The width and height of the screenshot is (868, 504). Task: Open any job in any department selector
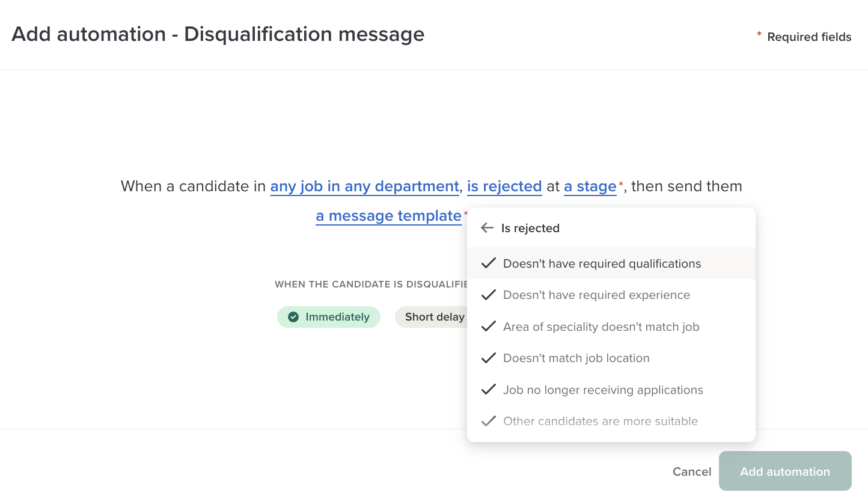[x=364, y=186]
